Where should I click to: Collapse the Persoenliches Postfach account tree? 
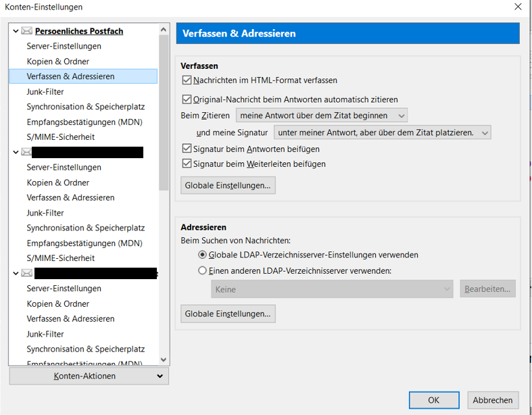click(16, 31)
